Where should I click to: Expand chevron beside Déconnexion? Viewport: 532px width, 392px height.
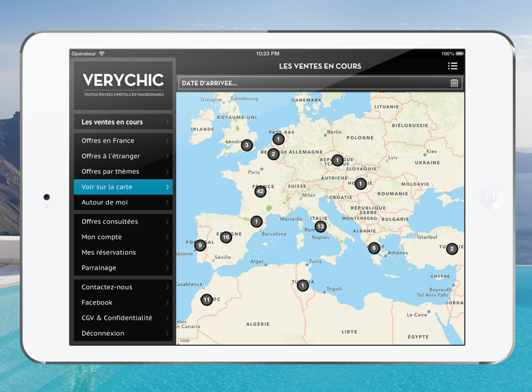click(x=167, y=333)
